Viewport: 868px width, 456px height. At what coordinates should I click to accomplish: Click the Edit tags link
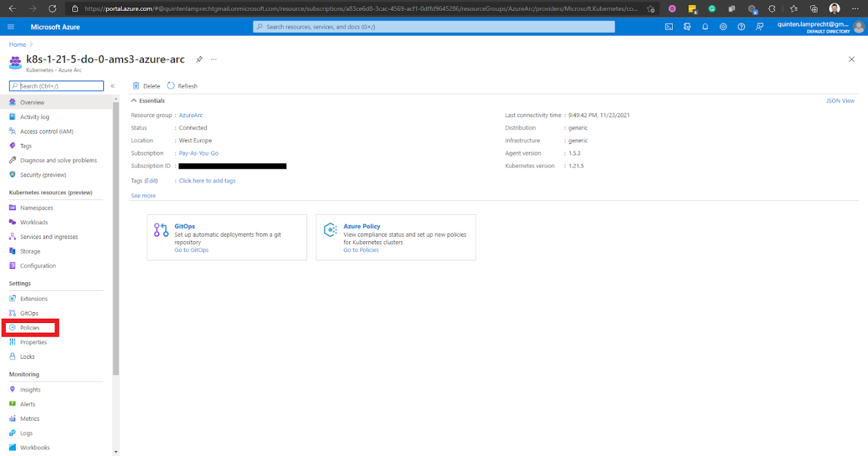[x=151, y=181]
